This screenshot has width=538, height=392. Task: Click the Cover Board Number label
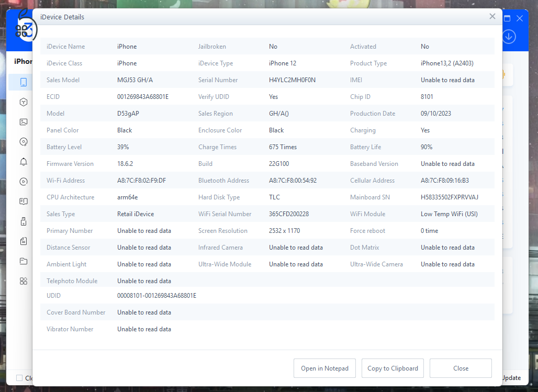point(76,312)
